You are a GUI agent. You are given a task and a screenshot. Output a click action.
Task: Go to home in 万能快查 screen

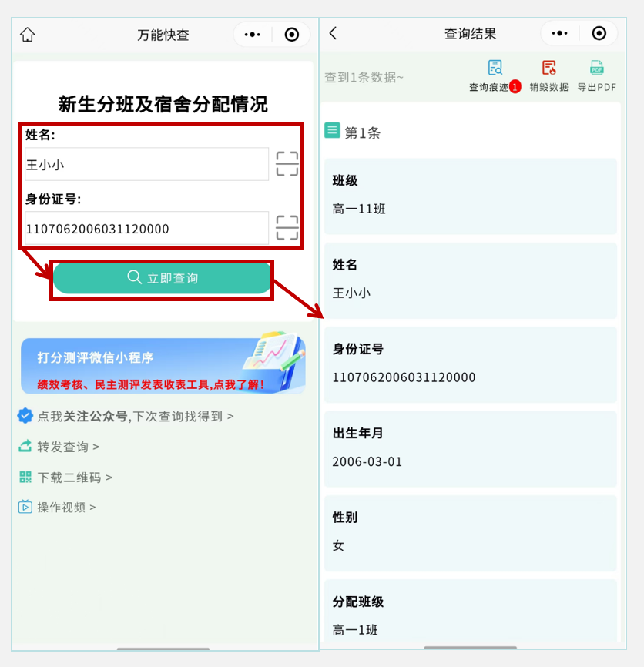[28, 35]
